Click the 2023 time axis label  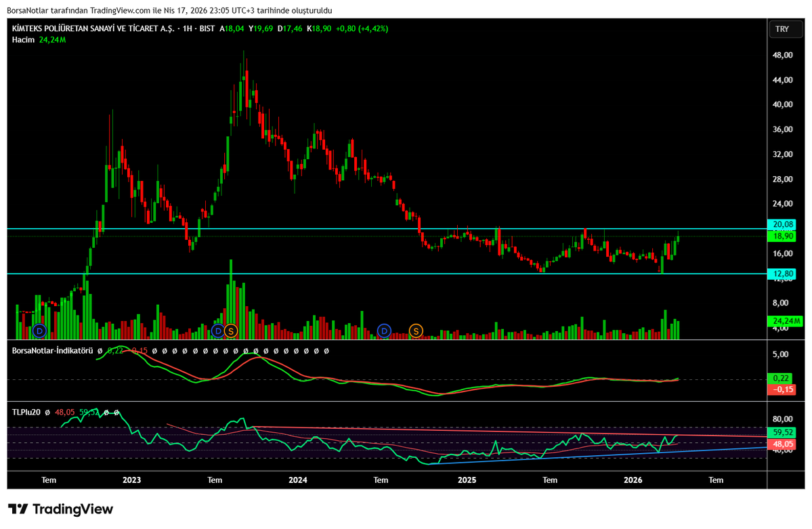click(x=131, y=480)
